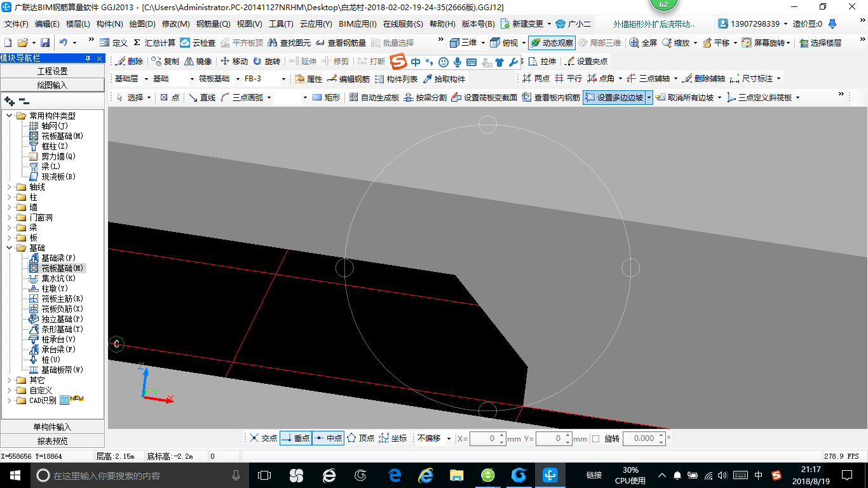The image size is (868, 488).
Task: Click 查找图元 find element tool
Action: [289, 43]
